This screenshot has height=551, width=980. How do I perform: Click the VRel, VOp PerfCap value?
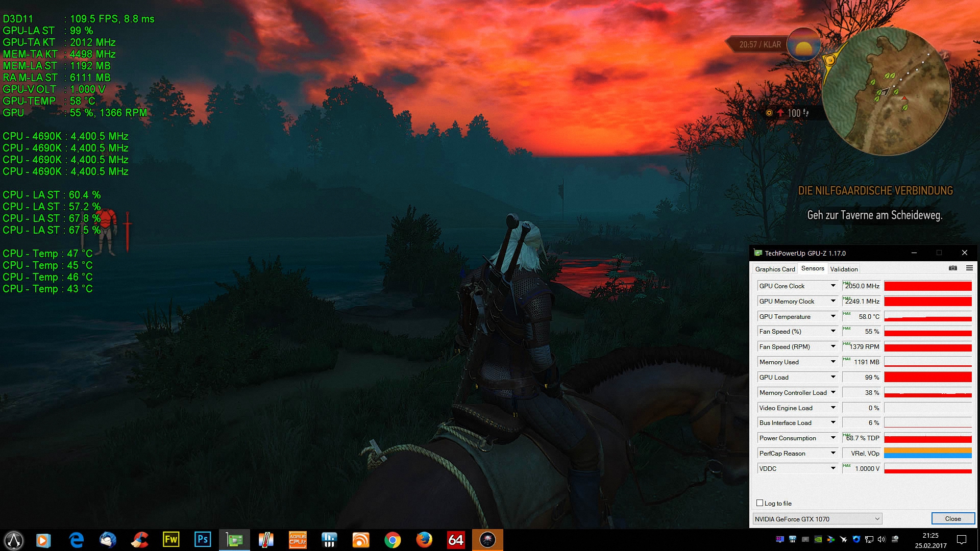coord(862,454)
